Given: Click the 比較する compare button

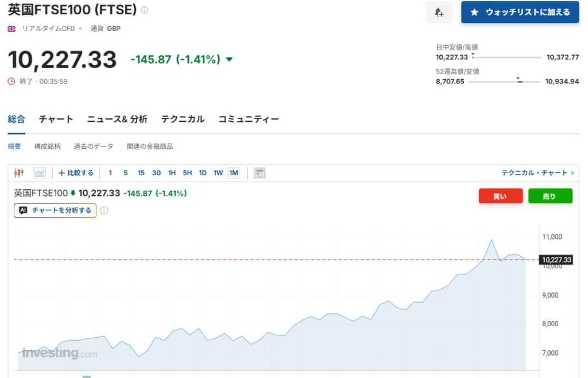Looking at the screenshot, I should point(76,173).
